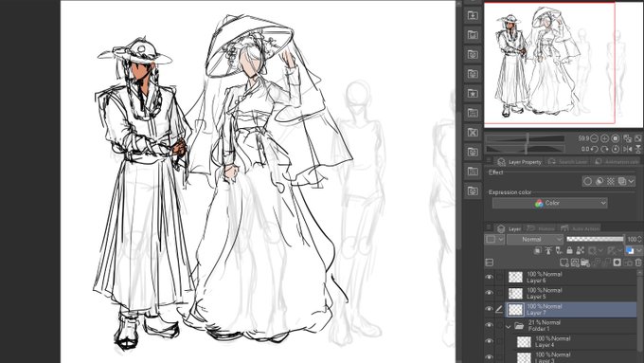The width and height of the screenshot is (644, 363).
Task: Toggle Lock Transparent Pixels
Action: coord(580,250)
